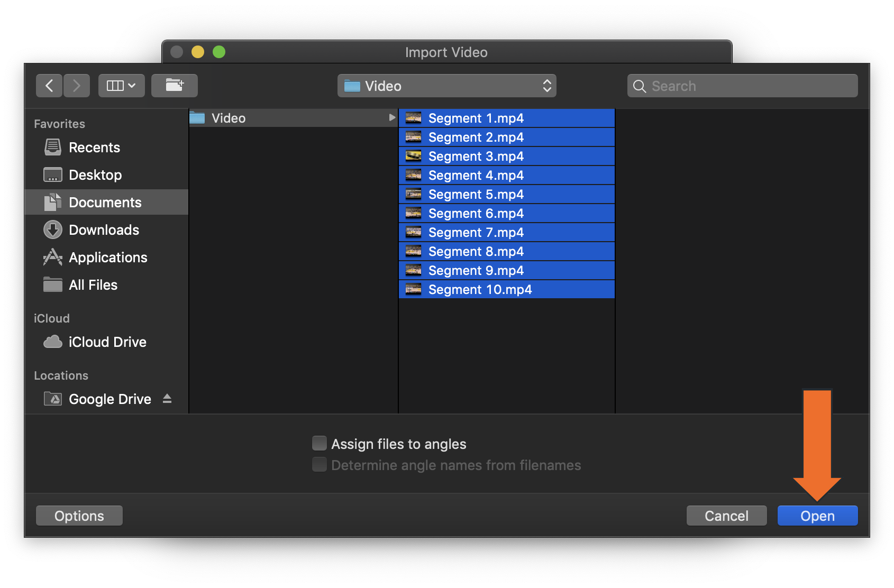Click the Open button

(817, 516)
